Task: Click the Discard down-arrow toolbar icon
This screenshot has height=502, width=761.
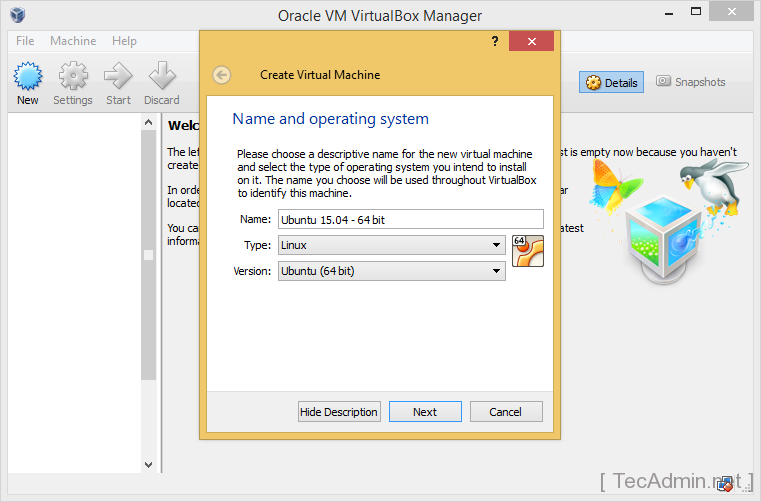Action: pos(162,76)
